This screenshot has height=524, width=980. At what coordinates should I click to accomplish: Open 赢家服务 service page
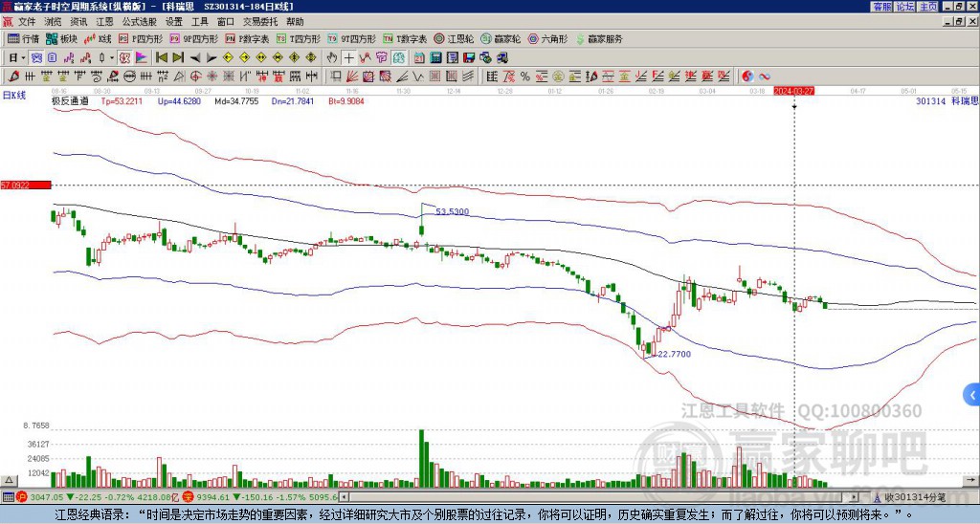[x=599, y=38]
